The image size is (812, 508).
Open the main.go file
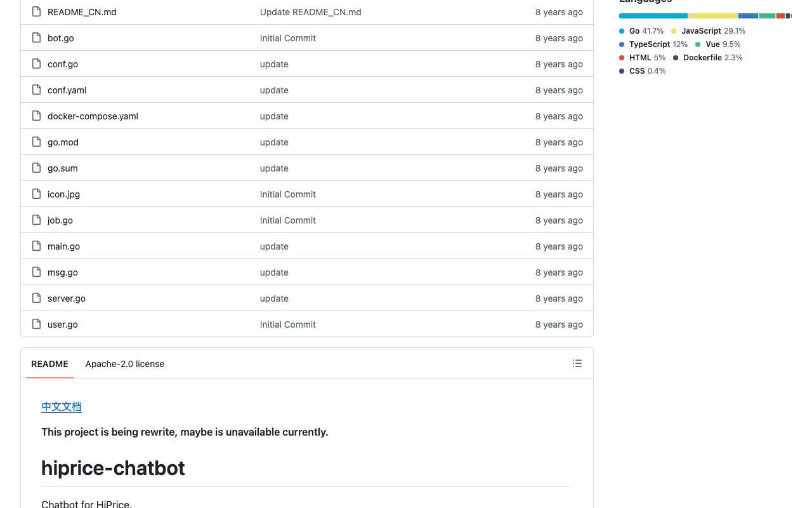(63, 246)
